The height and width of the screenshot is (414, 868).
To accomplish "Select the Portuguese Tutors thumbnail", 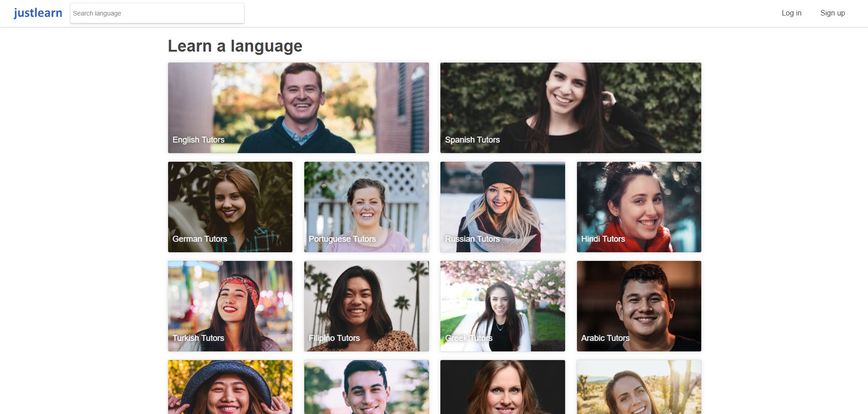I will coord(366,207).
